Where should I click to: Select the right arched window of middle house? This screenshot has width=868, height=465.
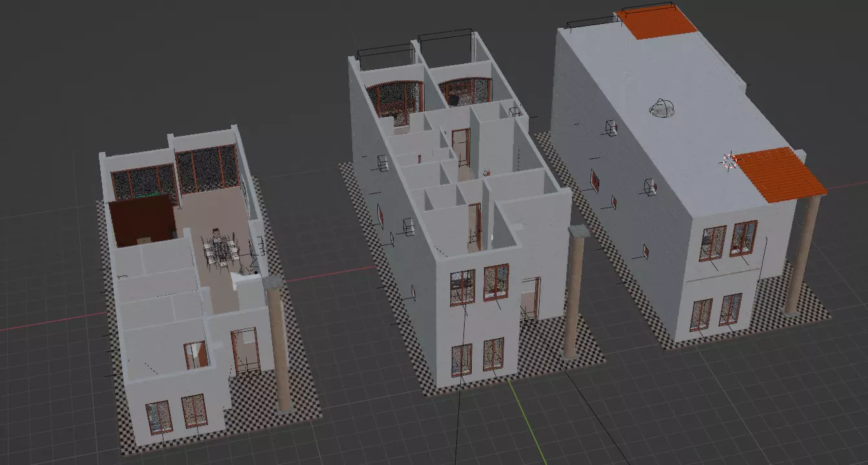465,91
